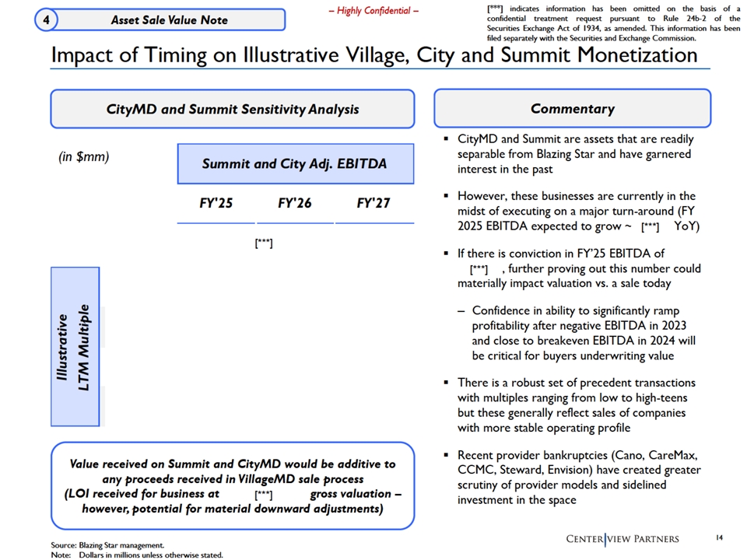Click the redacted [***] before "gross valuation"
Screen dimensions: 747x560
click(264, 495)
